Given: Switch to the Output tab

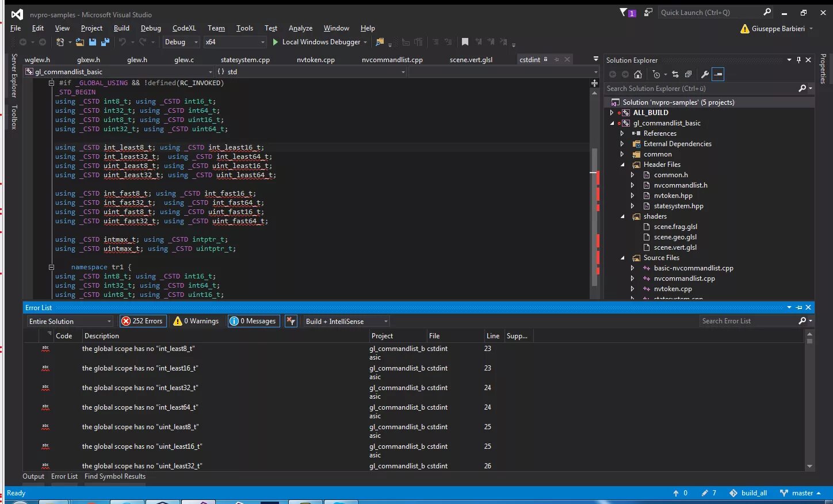Looking at the screenshot, I should [x=33, y=476].
